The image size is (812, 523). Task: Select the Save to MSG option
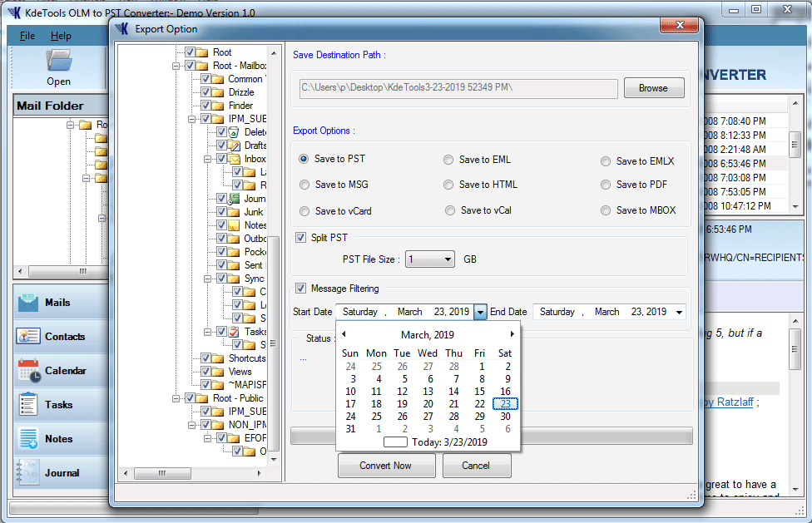point(304,185)
